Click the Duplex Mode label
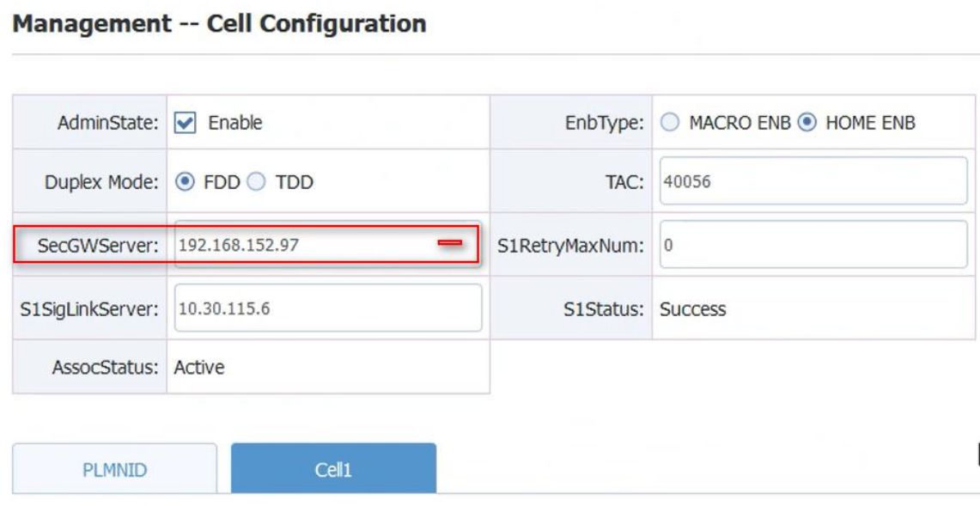980x506 pixels. tap(101, 182)
